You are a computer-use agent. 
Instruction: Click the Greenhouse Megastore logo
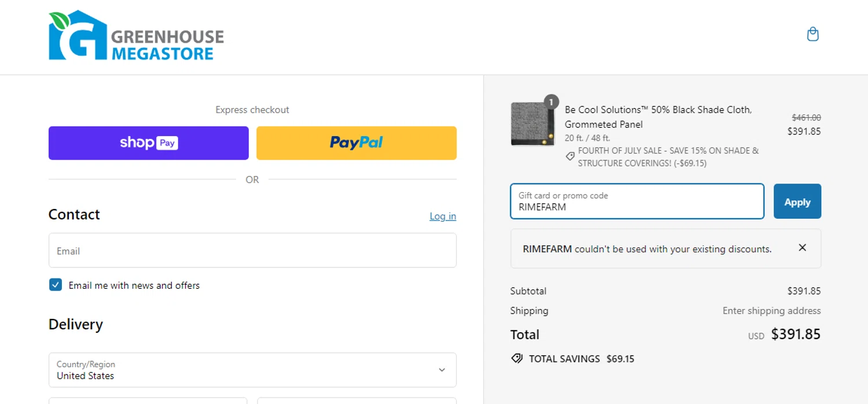(x=136, y=36)
